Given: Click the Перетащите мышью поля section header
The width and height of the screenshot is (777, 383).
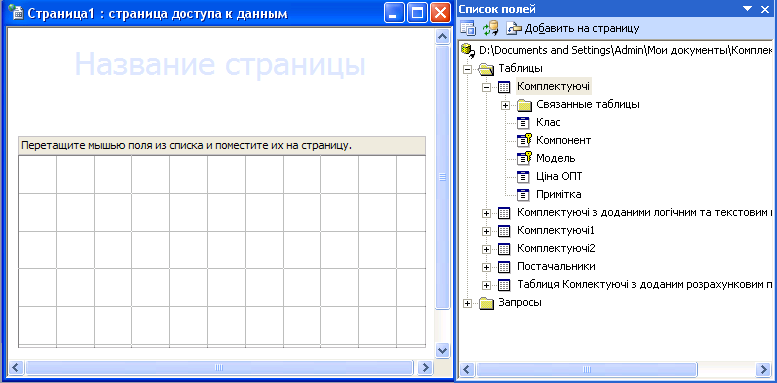Looking at the screenshot, I should click(x=222, y=146).
